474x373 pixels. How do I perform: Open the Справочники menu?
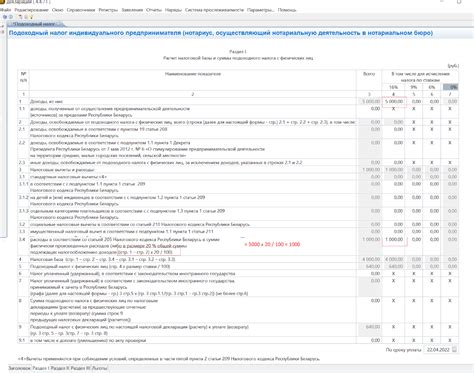tap(81, 10)
